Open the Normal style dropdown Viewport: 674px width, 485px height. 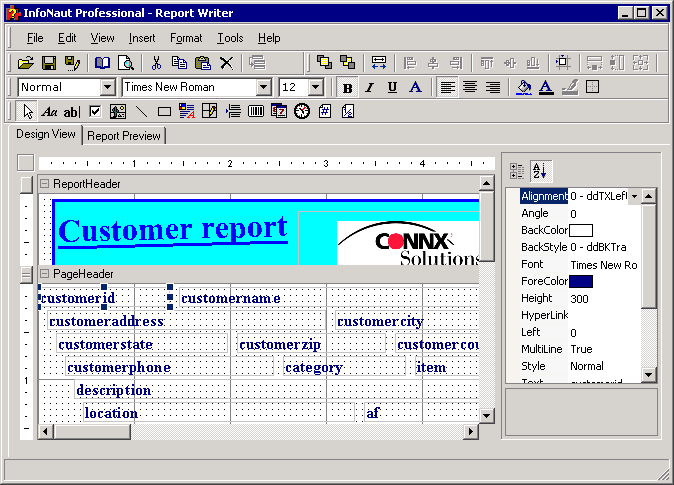108,87
